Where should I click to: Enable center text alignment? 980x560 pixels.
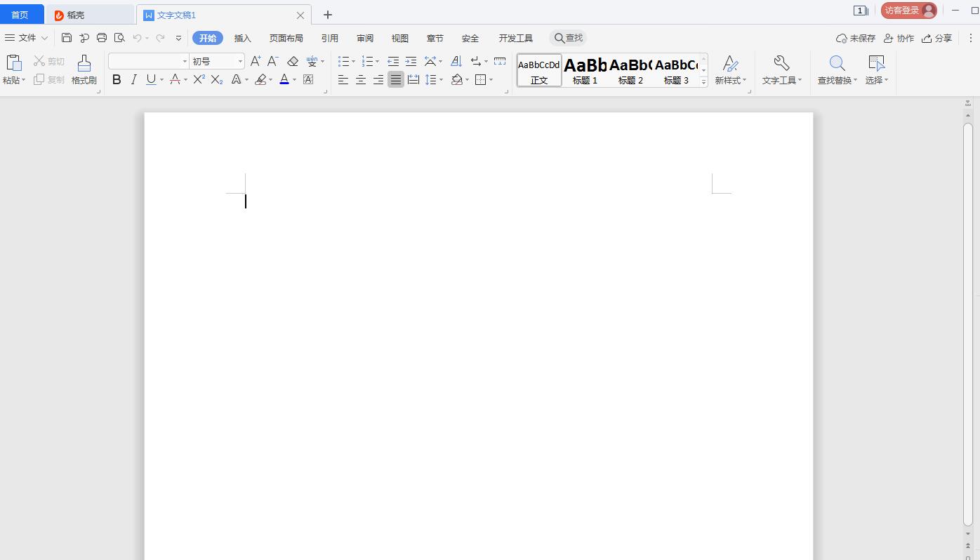[361, 80]
